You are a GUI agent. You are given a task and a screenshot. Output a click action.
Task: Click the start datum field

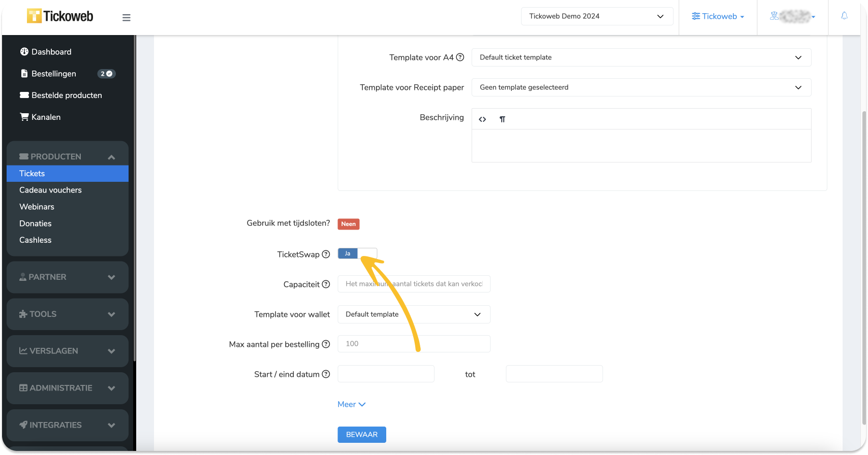(x=386, y=374)
